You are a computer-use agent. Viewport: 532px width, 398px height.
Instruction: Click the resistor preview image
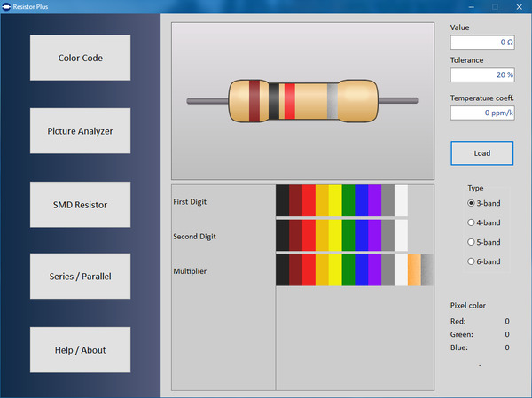coord(302,101)
